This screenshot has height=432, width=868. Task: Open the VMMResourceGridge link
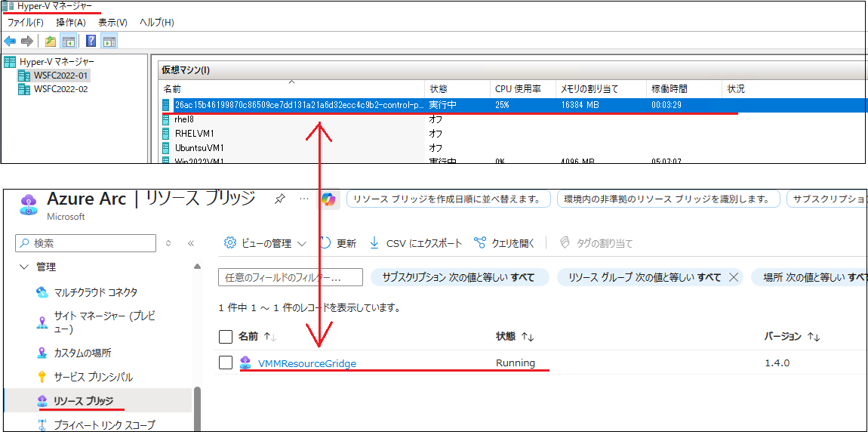[x=306, y=363]
